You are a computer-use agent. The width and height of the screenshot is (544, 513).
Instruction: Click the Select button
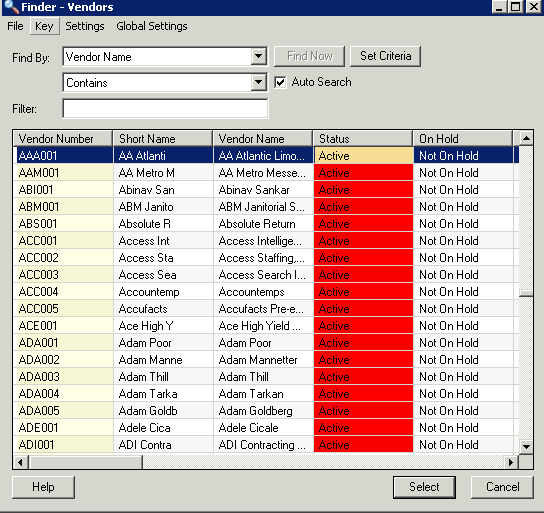[424, 487]
